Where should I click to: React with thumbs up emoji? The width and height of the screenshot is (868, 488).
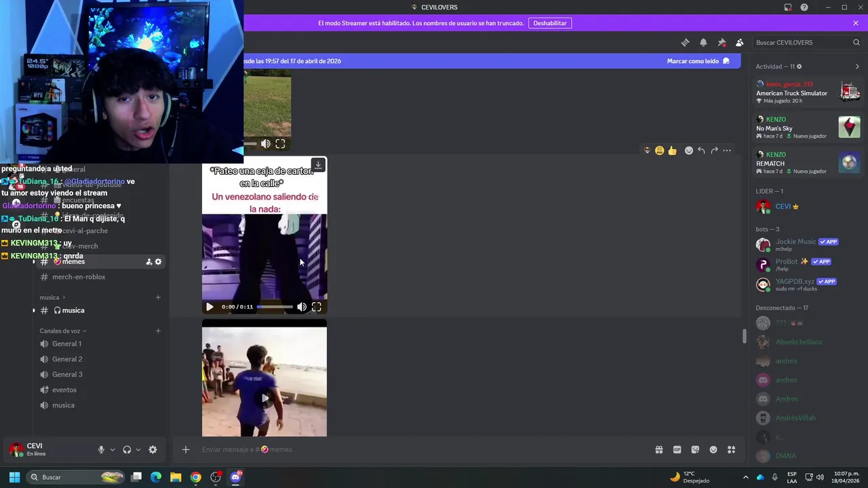click(672, 150)
